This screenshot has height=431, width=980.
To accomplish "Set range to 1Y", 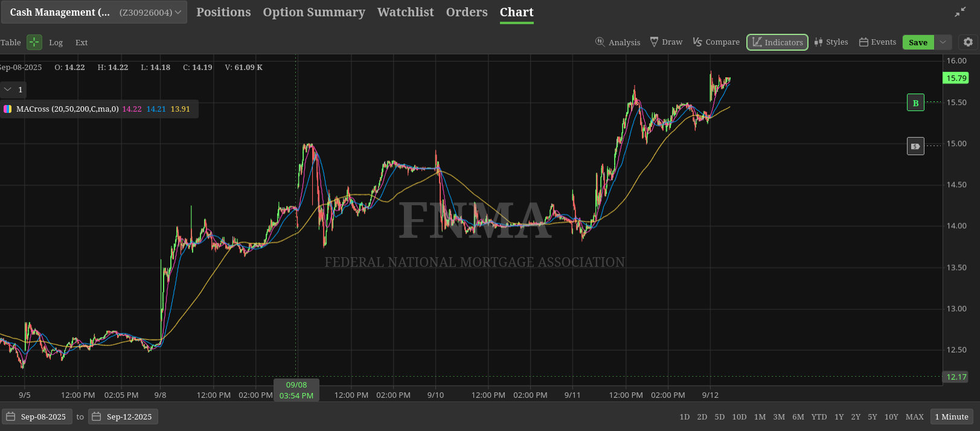I will (839, 417).
